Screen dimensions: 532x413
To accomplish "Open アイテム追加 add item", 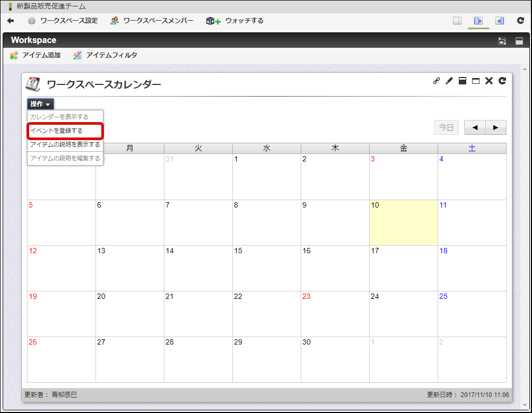I will tap(36, 55).
